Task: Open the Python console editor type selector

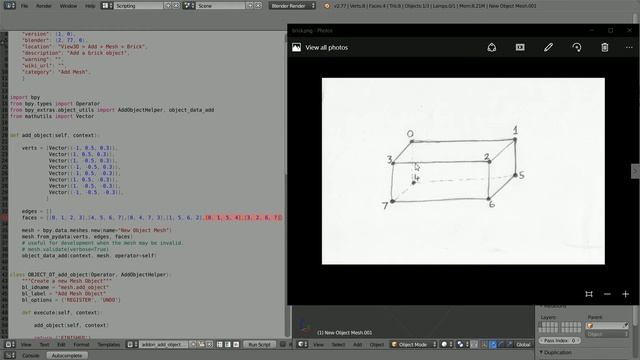Action: (10, 356)
